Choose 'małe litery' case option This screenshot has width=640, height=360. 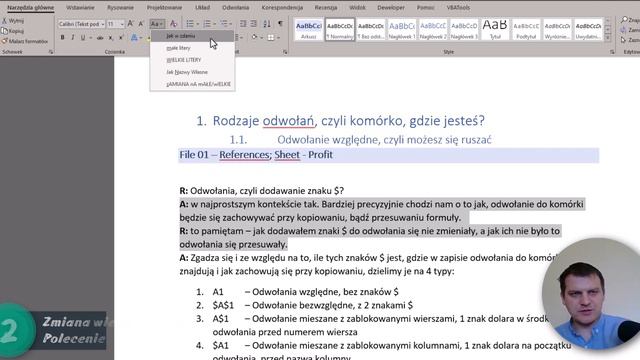coord(192,48)
